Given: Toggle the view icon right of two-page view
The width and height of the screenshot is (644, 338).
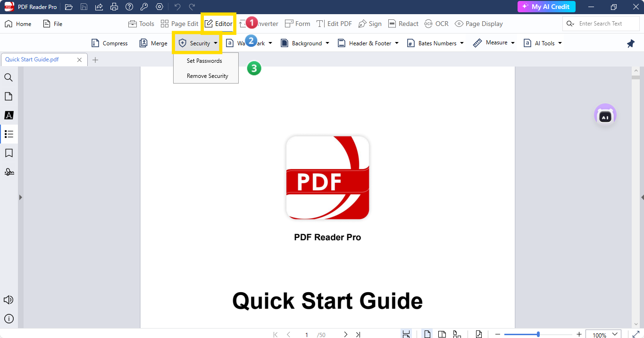Looking at the screenshot, I should 457,334.
